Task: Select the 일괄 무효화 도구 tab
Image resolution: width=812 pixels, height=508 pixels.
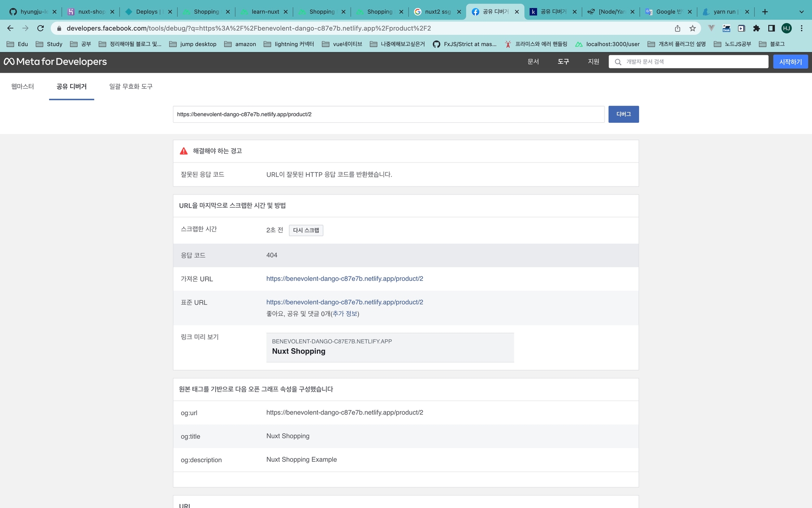Action: click(x=131, y=87)
